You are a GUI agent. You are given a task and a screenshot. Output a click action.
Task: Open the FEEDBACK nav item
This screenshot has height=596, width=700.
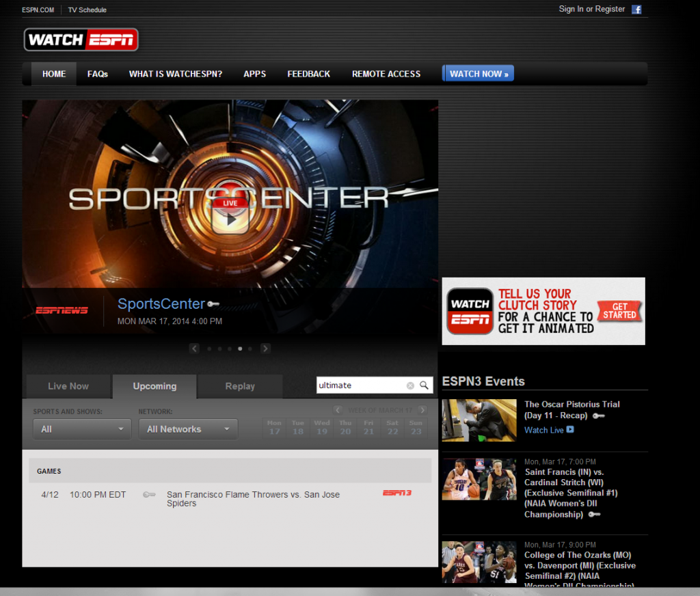coord(308,74)
